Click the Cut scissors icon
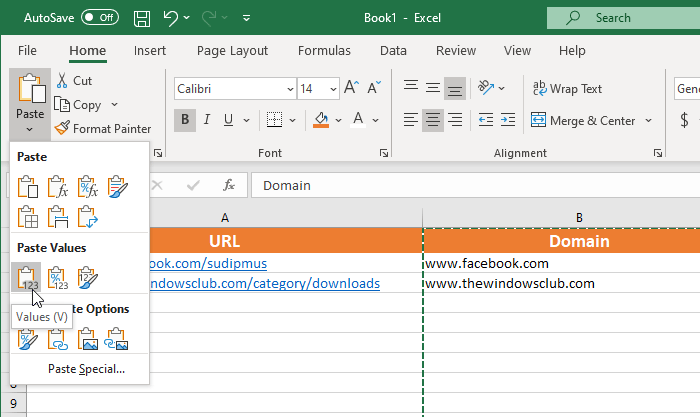 click(x=62, y=80)
